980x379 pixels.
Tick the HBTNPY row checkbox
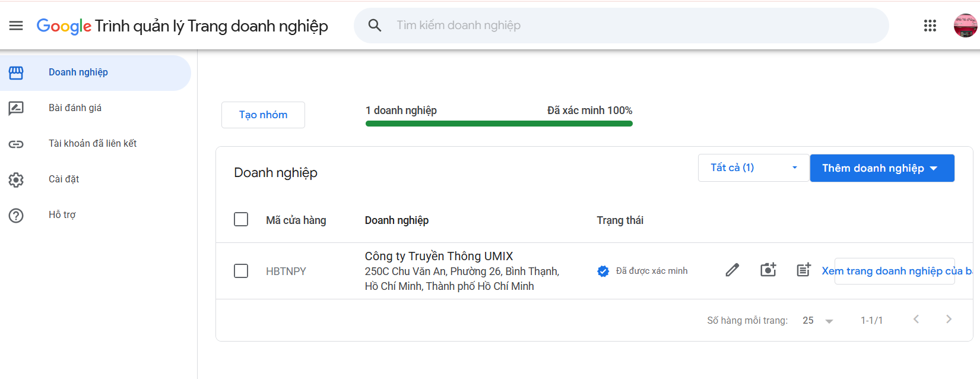click(241, 271)
